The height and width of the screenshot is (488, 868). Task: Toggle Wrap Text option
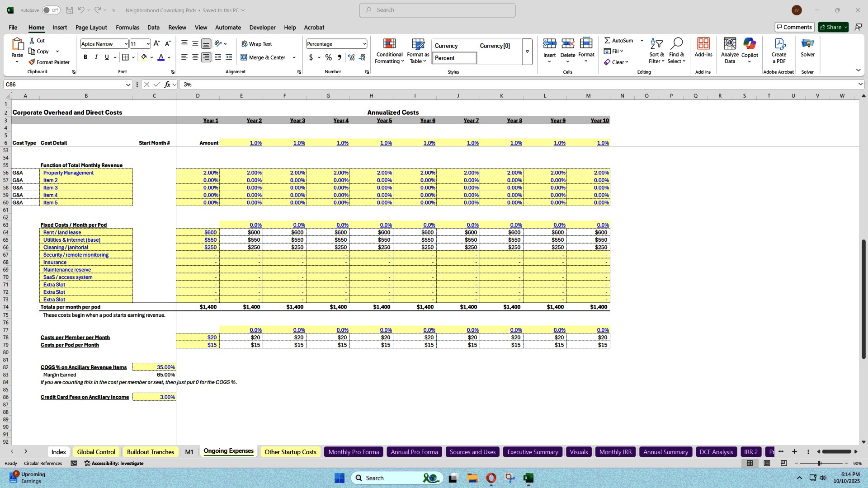tap(256, 44)
